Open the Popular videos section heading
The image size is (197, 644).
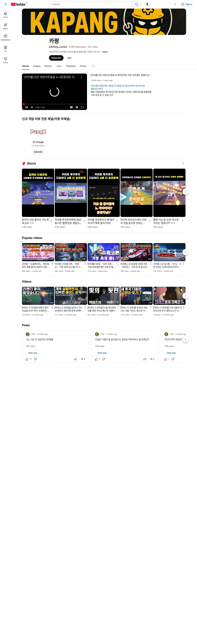(x=32, y=238)
